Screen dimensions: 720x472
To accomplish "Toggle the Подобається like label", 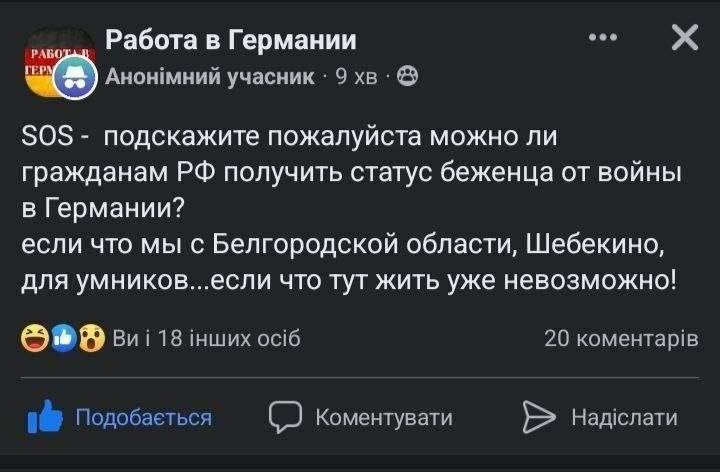I will [x=144, y=417].
